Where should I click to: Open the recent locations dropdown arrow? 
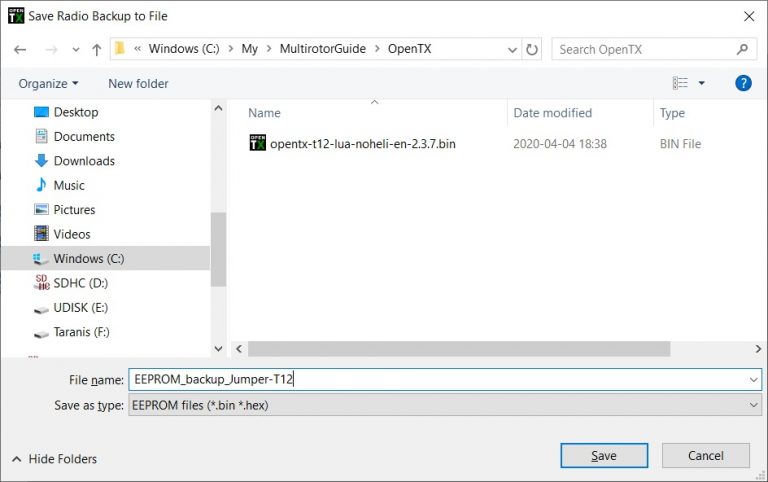(x=75, y=49)
